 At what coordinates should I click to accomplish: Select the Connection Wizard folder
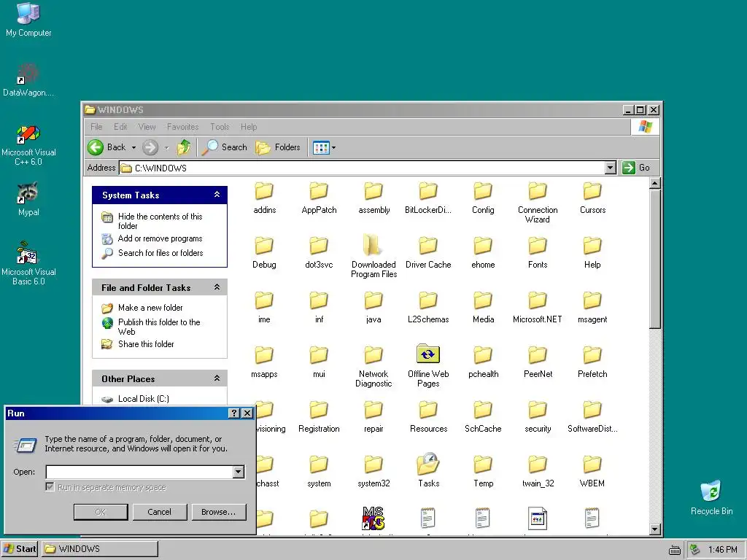(538, 203)
